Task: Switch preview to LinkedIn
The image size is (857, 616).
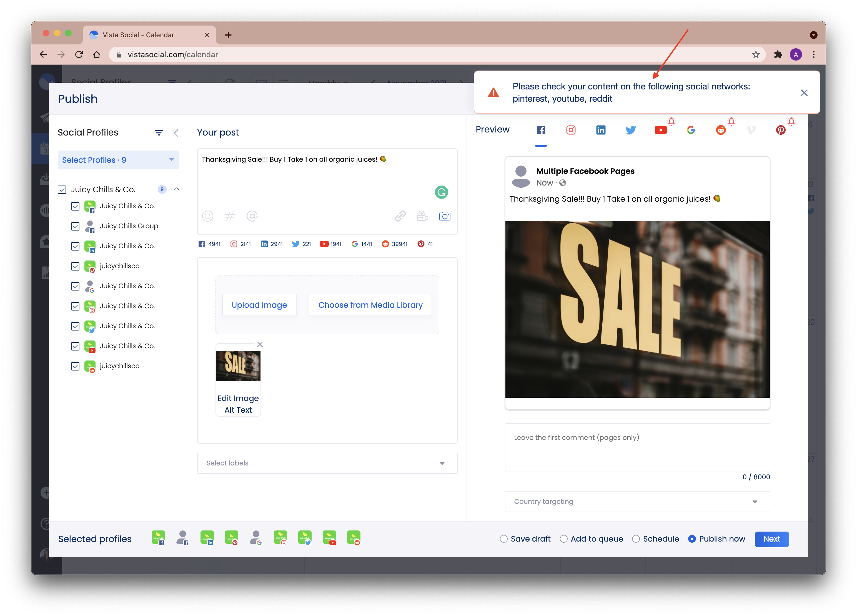Action: point(600,130)
